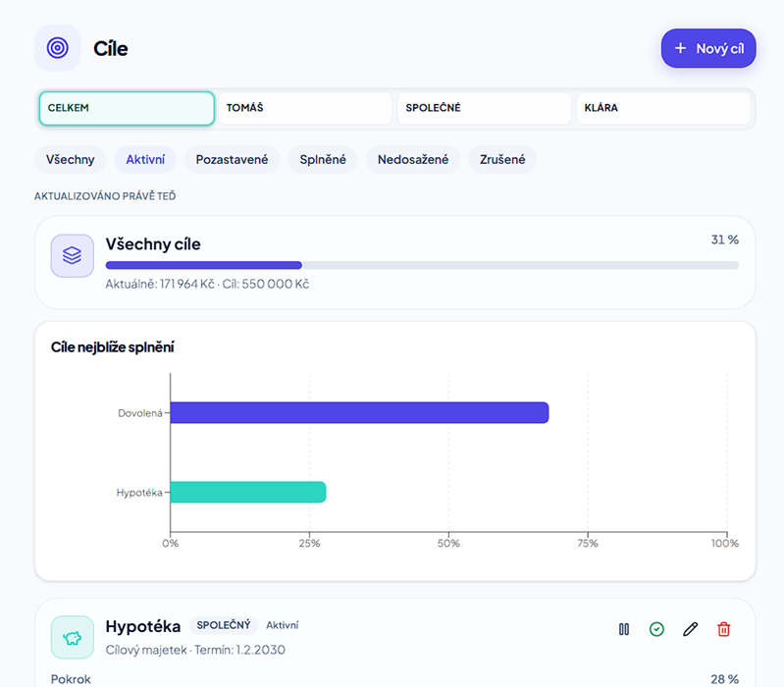Click the plus icon in Nový cíl button
This screenshot has height=687, width=784.
[681, 48]
